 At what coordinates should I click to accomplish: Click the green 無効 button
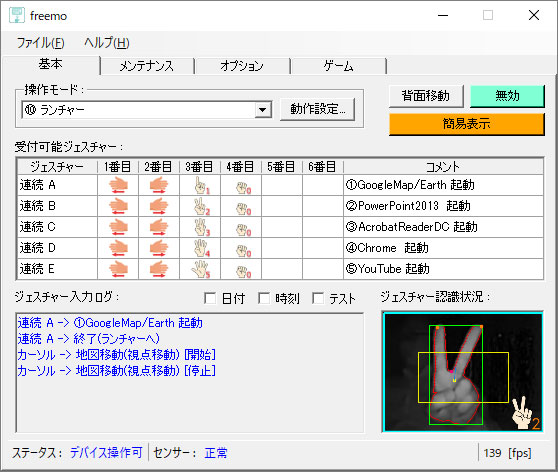tap(507, 96)
